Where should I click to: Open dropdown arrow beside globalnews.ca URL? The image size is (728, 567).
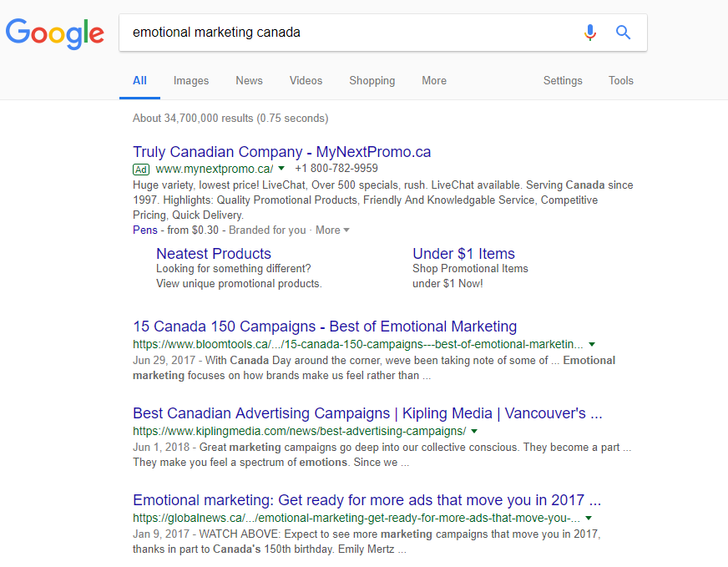pos(589,518)
